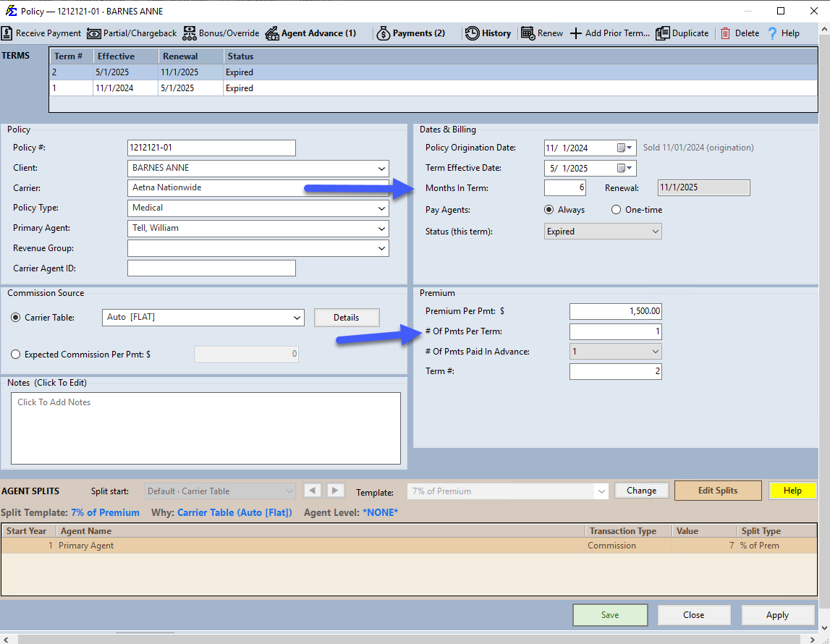Open the Revenue Group dropdown
The height and width of the screenshot is (644, 830).
381,249
